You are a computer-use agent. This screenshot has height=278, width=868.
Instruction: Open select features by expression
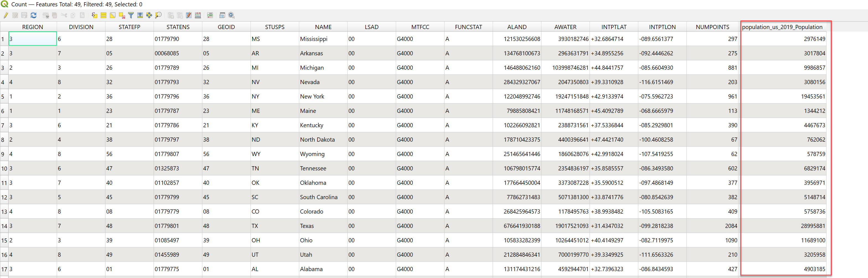(x=94, y=15)
